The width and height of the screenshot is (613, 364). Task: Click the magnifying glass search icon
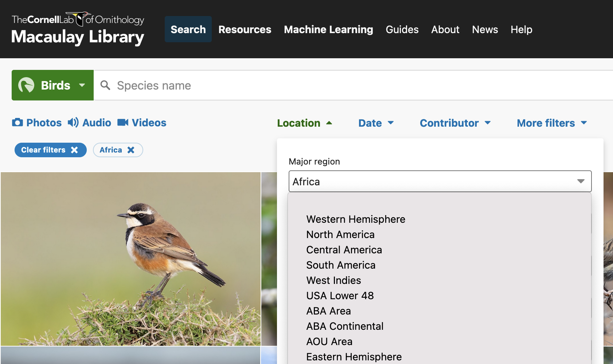click(105, 85)
